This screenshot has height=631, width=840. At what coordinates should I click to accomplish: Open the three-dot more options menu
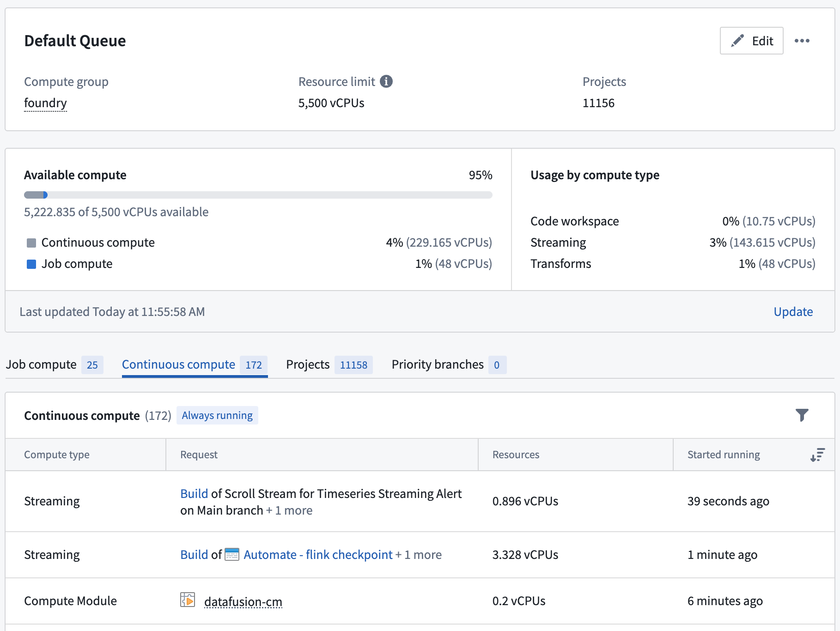tap(802, 41)
